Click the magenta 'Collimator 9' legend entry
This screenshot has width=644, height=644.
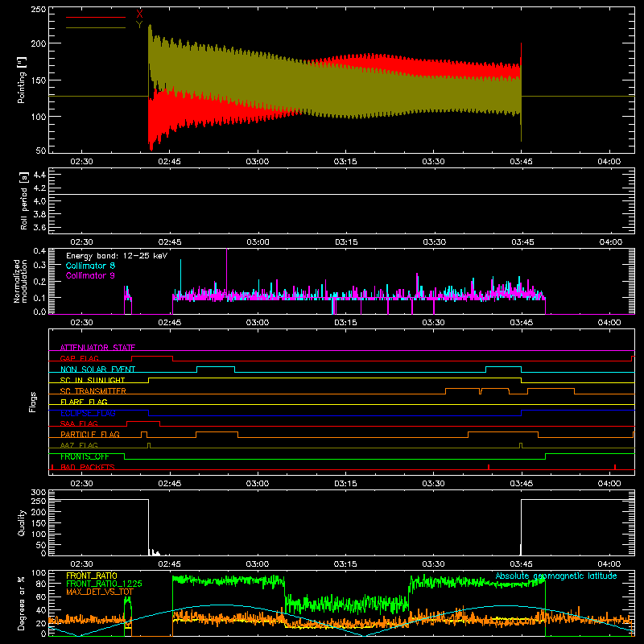pos(90,275)
